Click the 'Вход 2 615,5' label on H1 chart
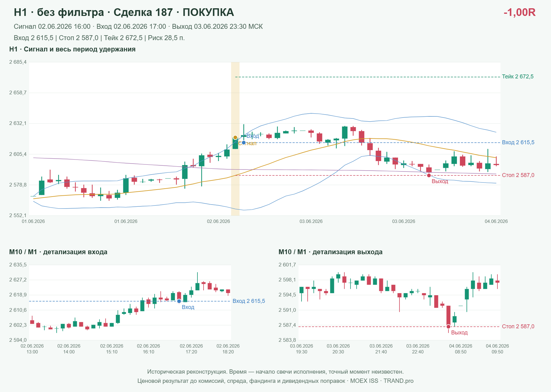 tap(518, 142)
